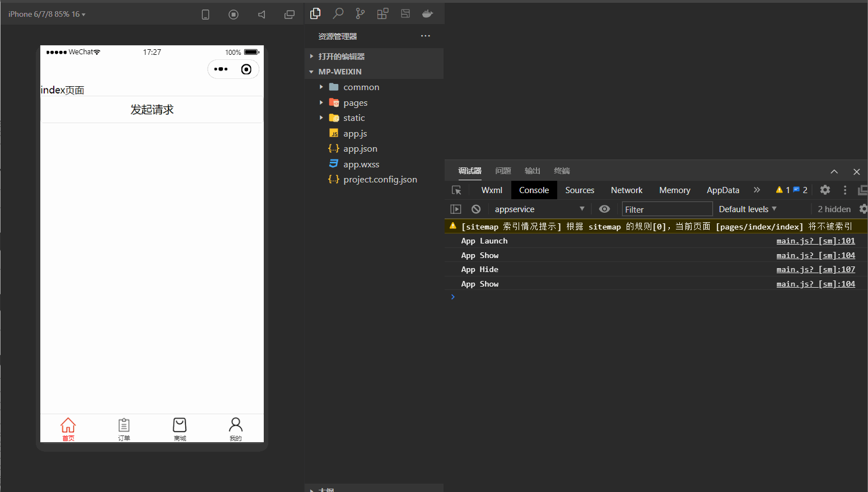Open appservice context dropdown
Screen dimensions: 868x492
pos(539,209)
